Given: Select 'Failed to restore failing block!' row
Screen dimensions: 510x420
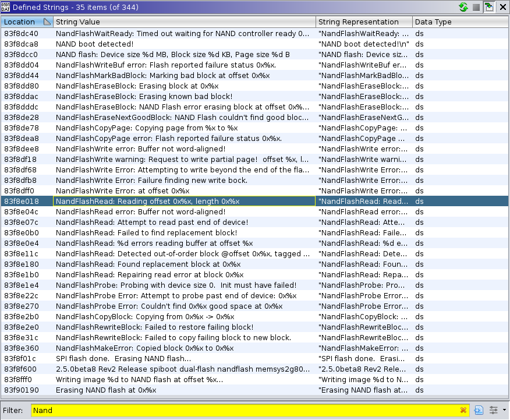Looking at the screenshot, I should [x=254, y=327].
